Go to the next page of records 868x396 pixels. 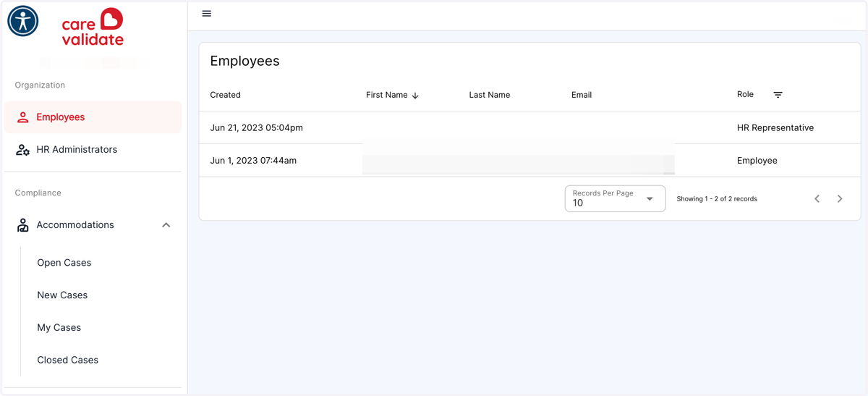(840, 198)
